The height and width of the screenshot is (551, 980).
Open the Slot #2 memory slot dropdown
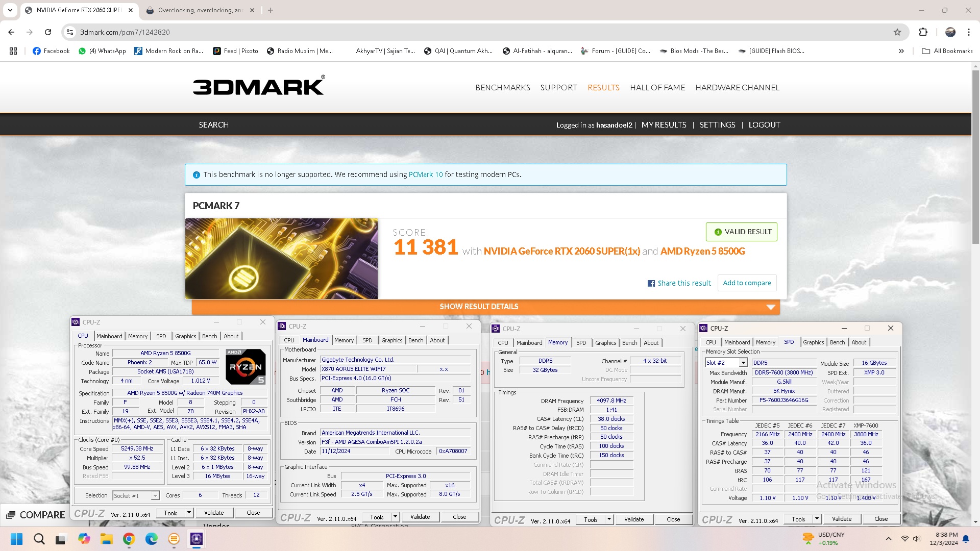pyautogui.click(x=726, y=363)
